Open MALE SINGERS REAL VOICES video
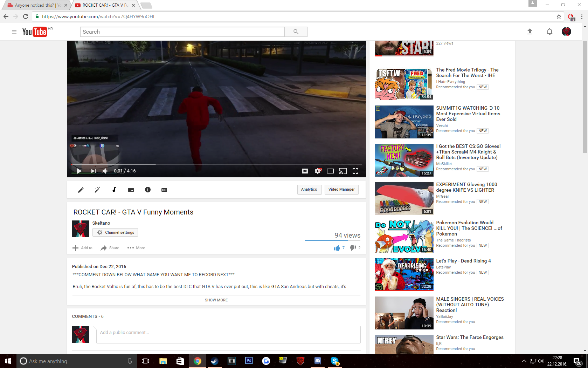The height and width of the screenshot is (368, 588). [470, 305]
